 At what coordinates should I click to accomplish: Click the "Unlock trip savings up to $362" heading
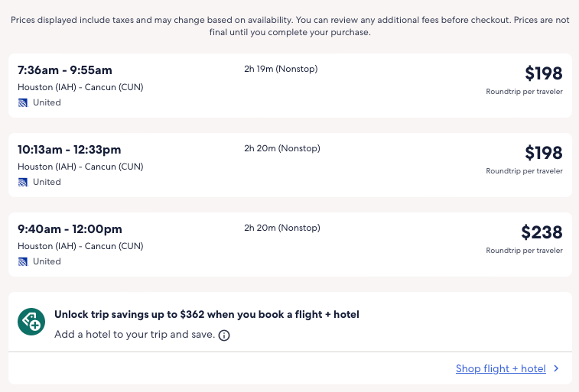point(207,315)
